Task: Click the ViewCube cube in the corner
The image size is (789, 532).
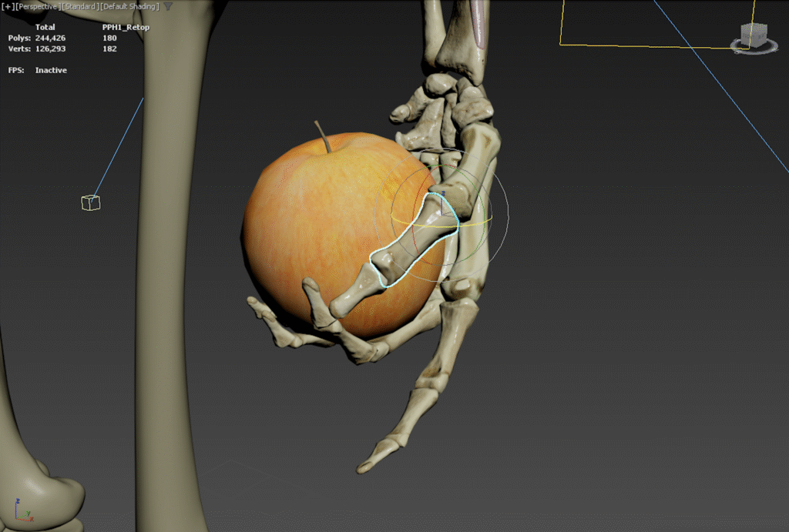Action: (754, 35)
